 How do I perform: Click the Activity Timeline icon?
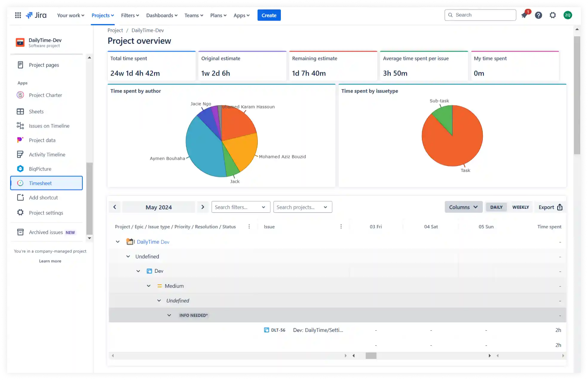coord(20,154)
